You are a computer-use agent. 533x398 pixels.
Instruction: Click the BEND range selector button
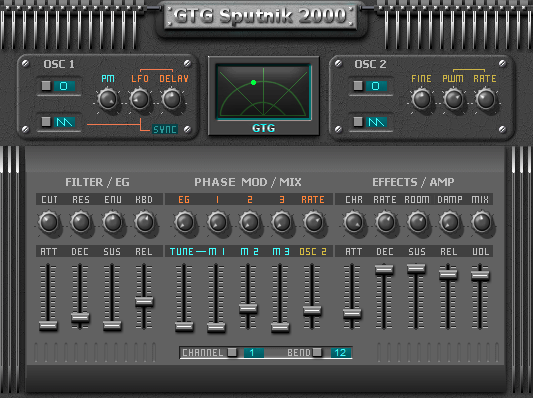click(317, 352)
